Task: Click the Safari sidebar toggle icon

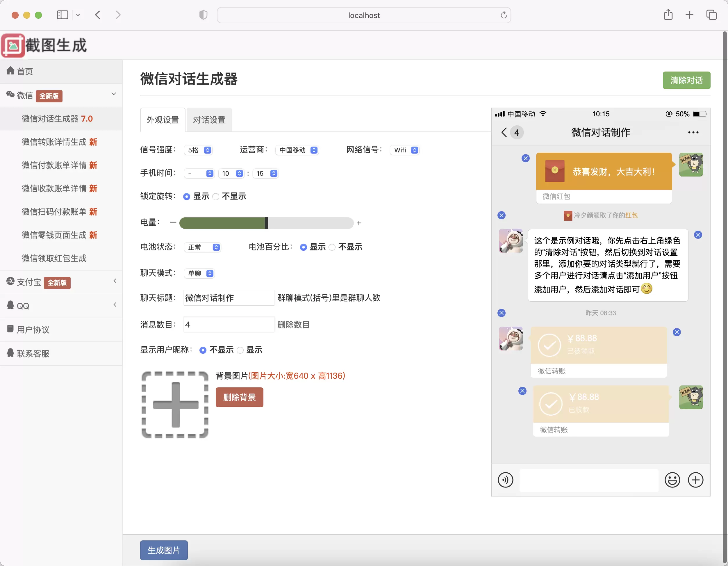Action: [x=62, y=15]
